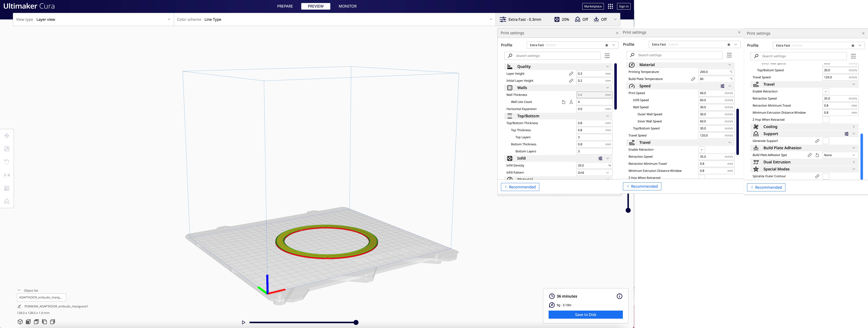The image size is (868, 328).
Task: Select the Support Blocker tool
Action: [7, 201]
